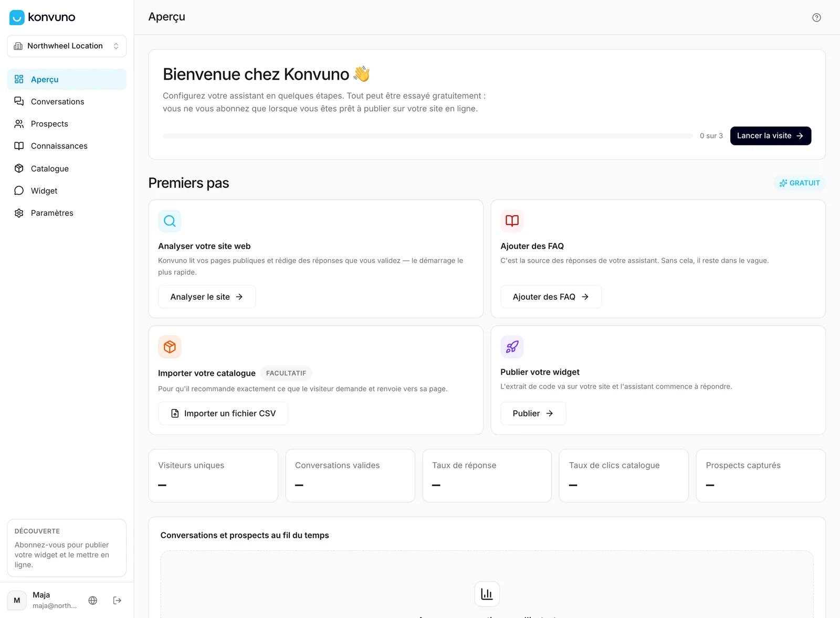This screenshot has width=840, height=618.
Task: Open the help question mark icon
Action: pos(816,17)
